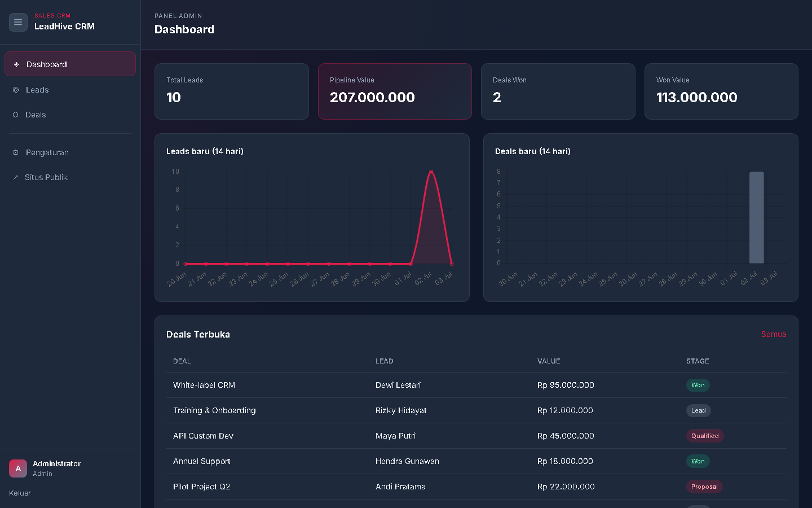Select the Won Value card

pyautogui.click(x=721, y=91)
